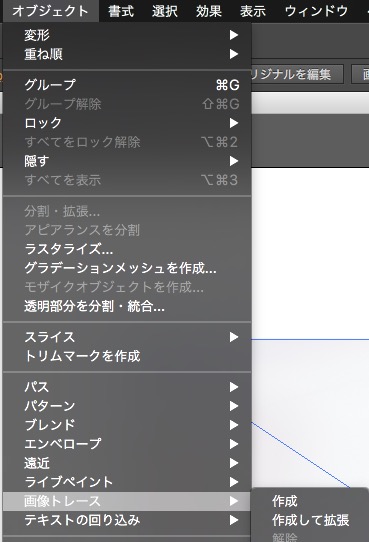Expand the パス submenu
This screenshot has height=542, width=369.
click(x=127, y=387)
